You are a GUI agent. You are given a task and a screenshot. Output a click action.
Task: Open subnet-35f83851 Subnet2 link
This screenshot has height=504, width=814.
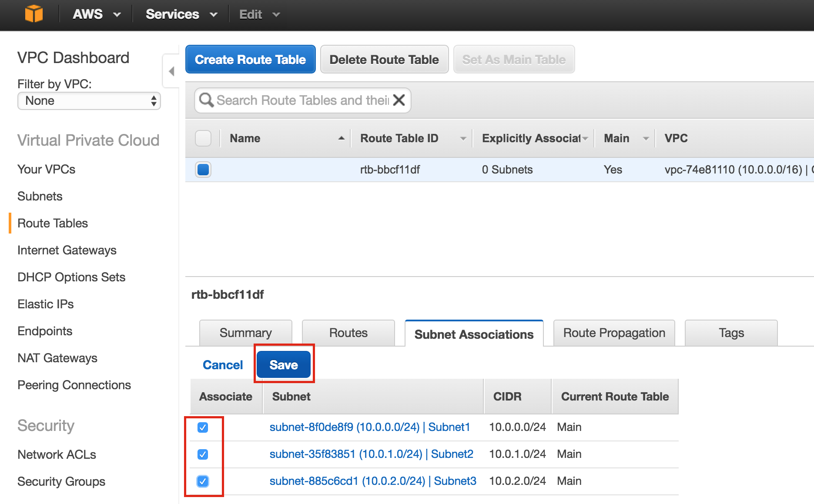pos(372,454)
